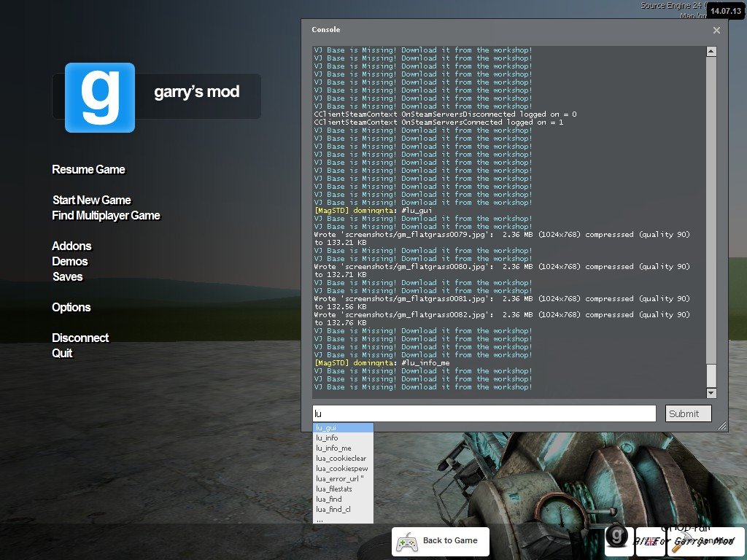Image resolution: width=747 pixels, height=560 pixels.
Task: Open the gamemode selector ball icon
Action: pyautogui.click(x=617, y=537)
